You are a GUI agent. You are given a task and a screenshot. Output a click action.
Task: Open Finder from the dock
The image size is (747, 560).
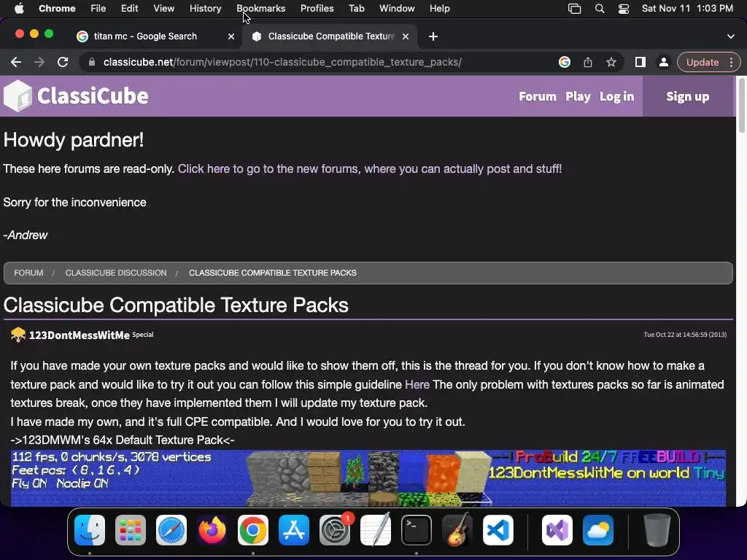(90, 530)
